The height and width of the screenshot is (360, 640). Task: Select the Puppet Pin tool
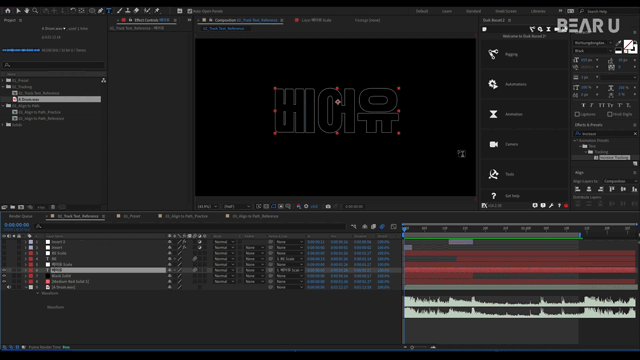(x=157, y=11)
